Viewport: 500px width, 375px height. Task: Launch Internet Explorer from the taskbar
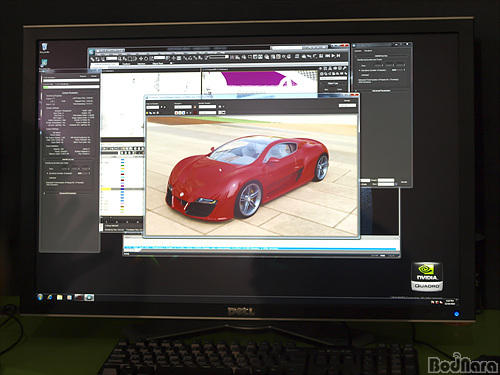click(x=50, y=297)
